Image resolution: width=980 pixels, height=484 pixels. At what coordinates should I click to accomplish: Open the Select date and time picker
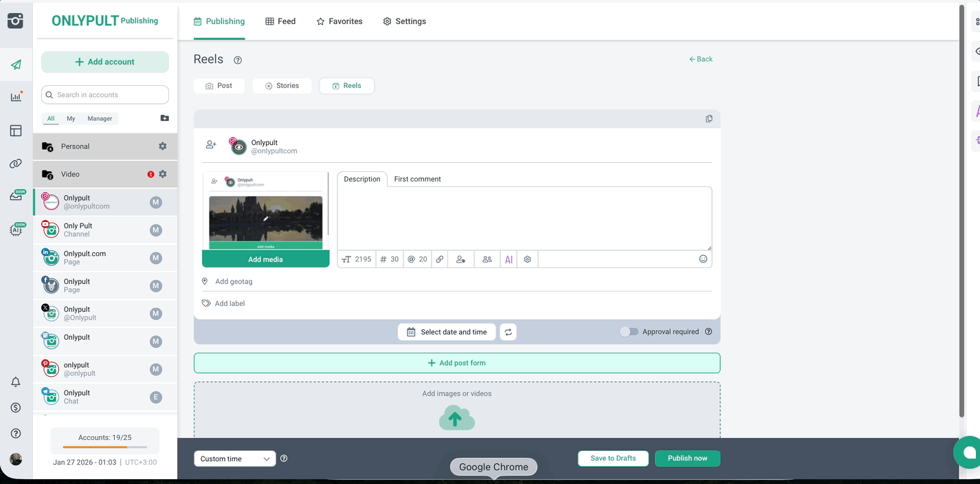(447, 332)
